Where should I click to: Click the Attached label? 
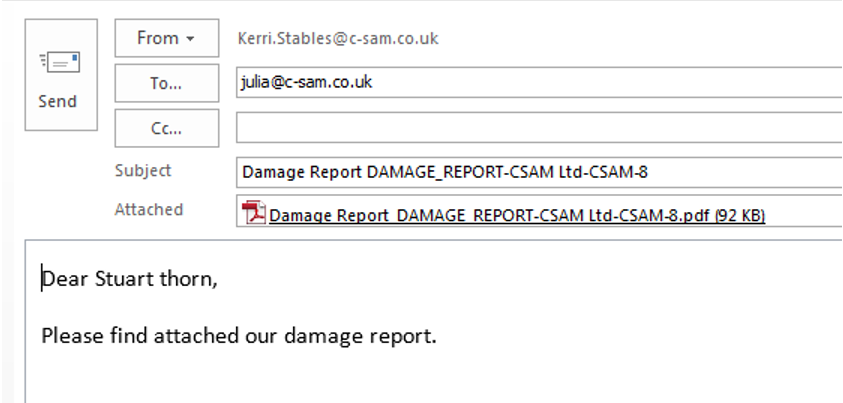click(149, 210)
